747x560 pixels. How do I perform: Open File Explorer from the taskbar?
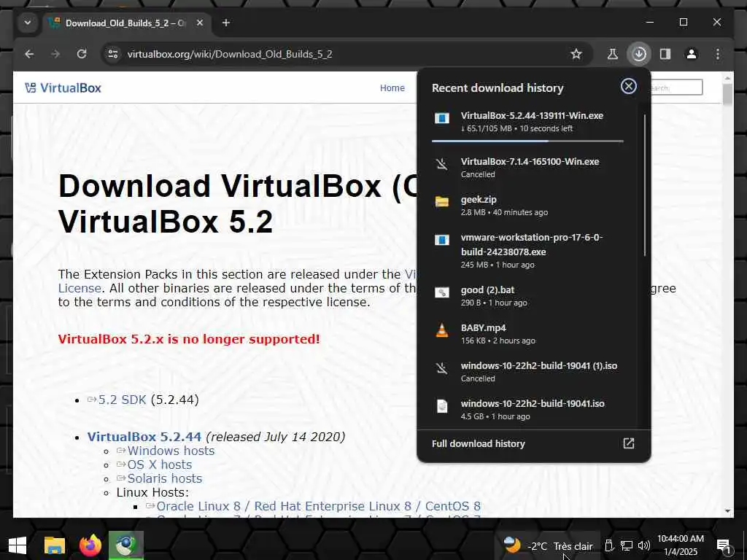(54, 545)
